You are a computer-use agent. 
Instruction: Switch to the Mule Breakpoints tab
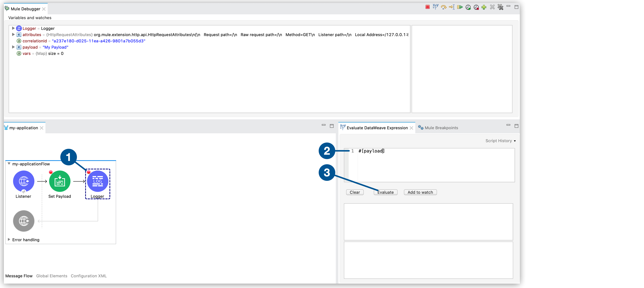441,128
